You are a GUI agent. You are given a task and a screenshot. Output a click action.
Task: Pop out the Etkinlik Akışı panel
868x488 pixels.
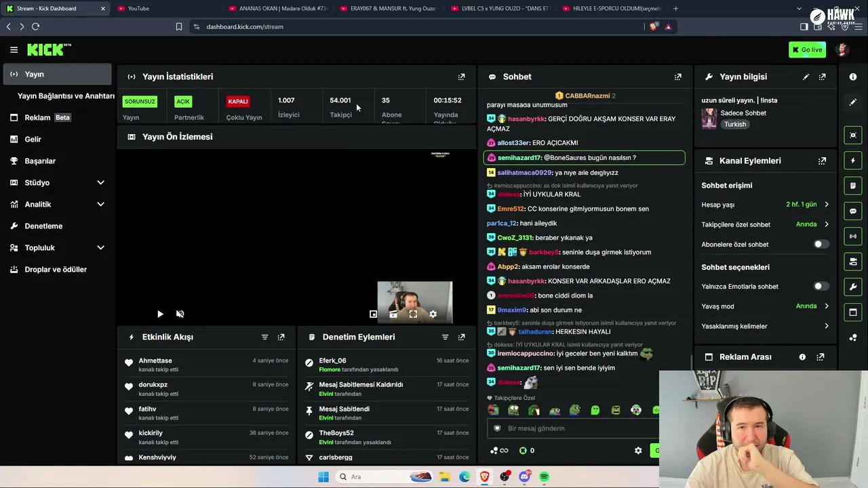tap(281, 337)
